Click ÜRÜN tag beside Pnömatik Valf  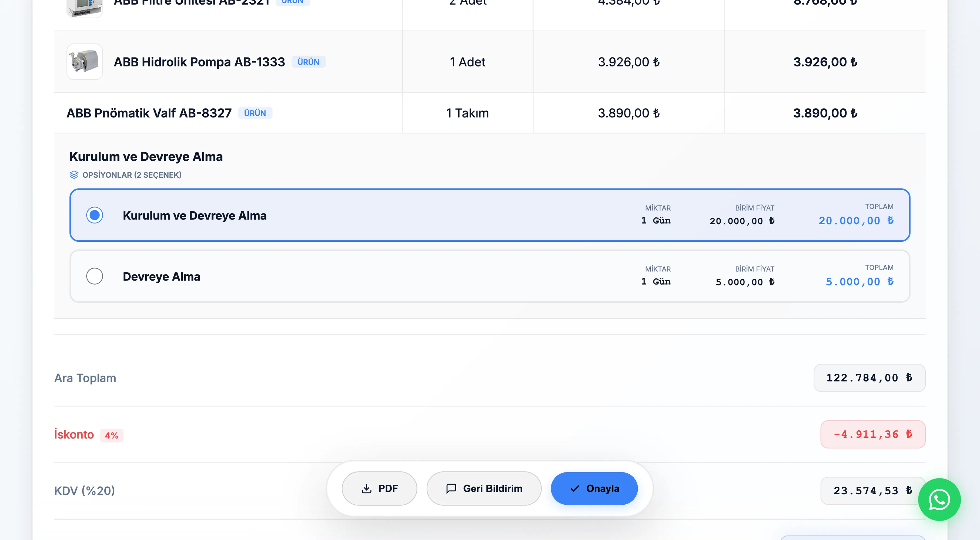point(255,113)
